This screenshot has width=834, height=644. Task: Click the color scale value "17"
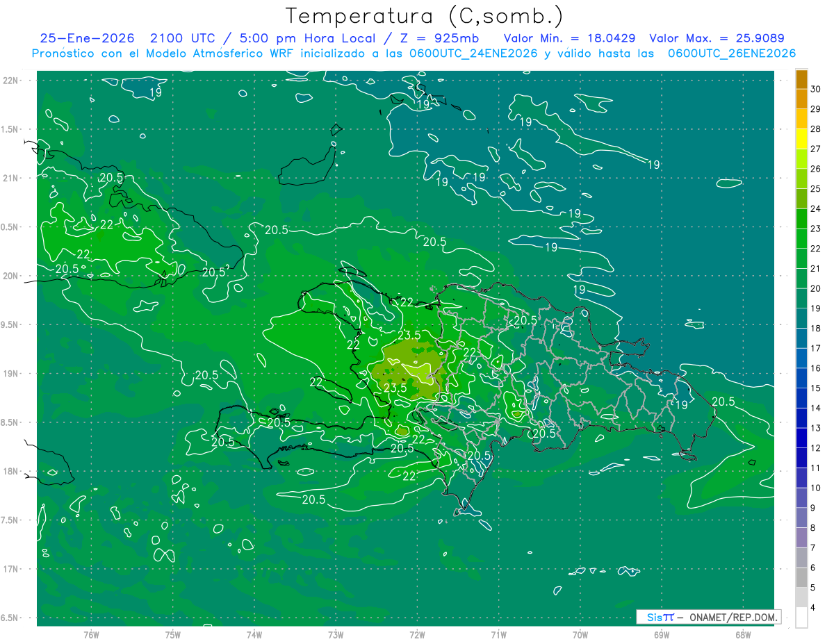tap(816, 348)
